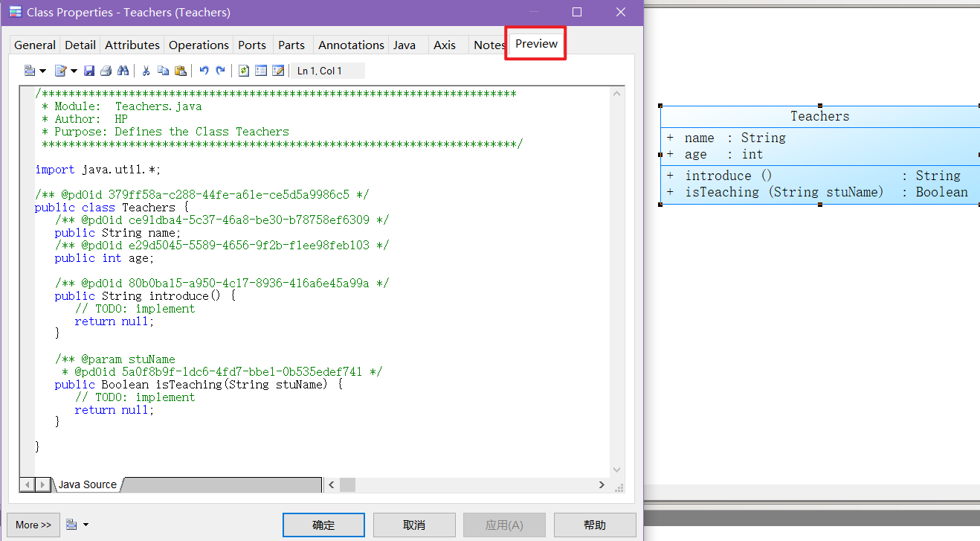The image size is (980, 541).
Task: Select the Java Source bottom tab
Action: click(x=88, y=484)
